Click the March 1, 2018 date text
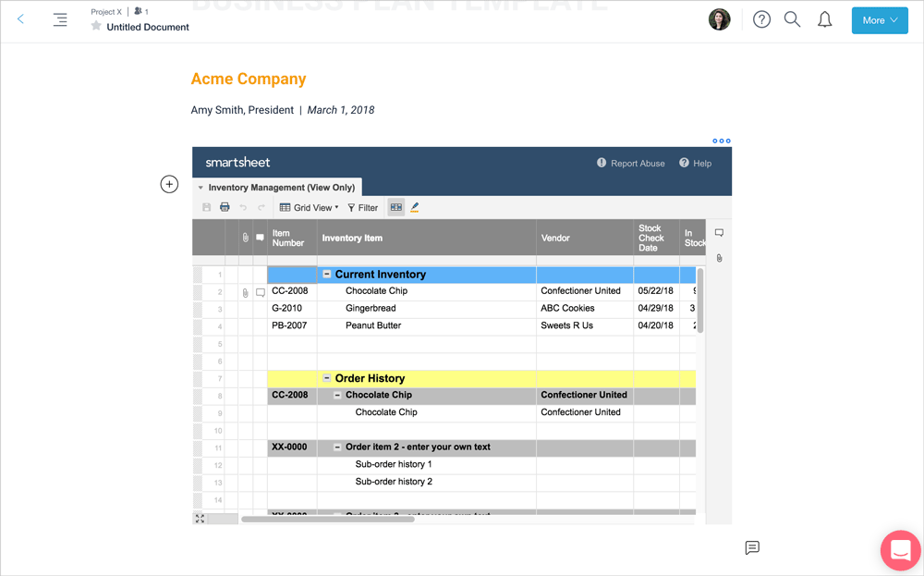The image size is (924, 576). point(341,110)
